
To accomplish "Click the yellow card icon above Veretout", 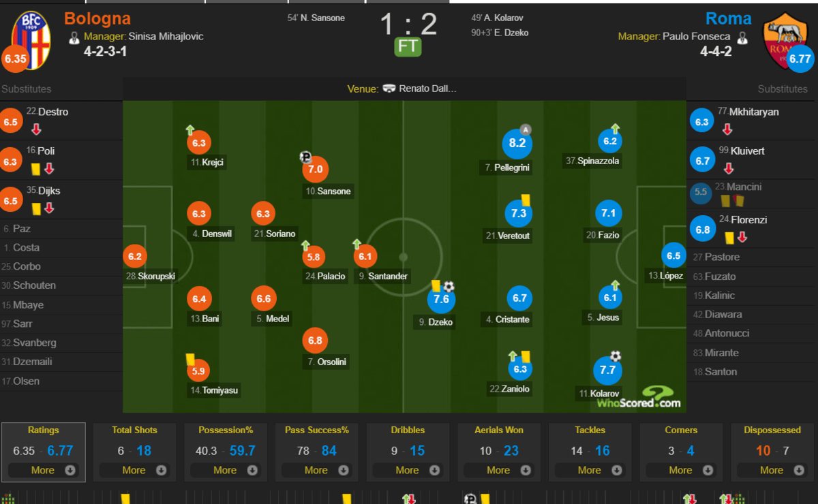I will [x=526, y=200].
